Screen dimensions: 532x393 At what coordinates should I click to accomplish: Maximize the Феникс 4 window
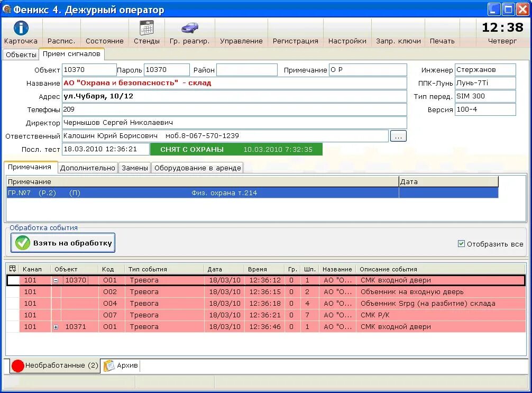click(x=508, y=9)
